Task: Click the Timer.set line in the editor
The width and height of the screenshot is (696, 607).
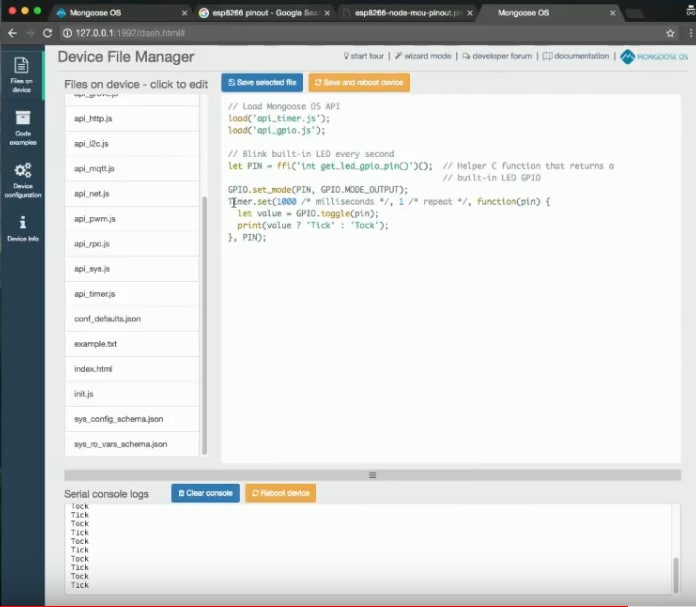Action: 389,202
